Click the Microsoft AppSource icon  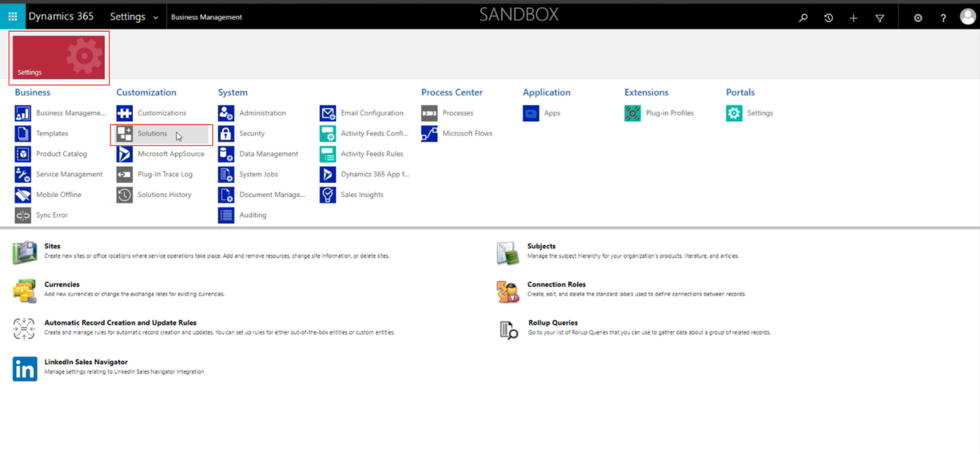tap(125, 154)
